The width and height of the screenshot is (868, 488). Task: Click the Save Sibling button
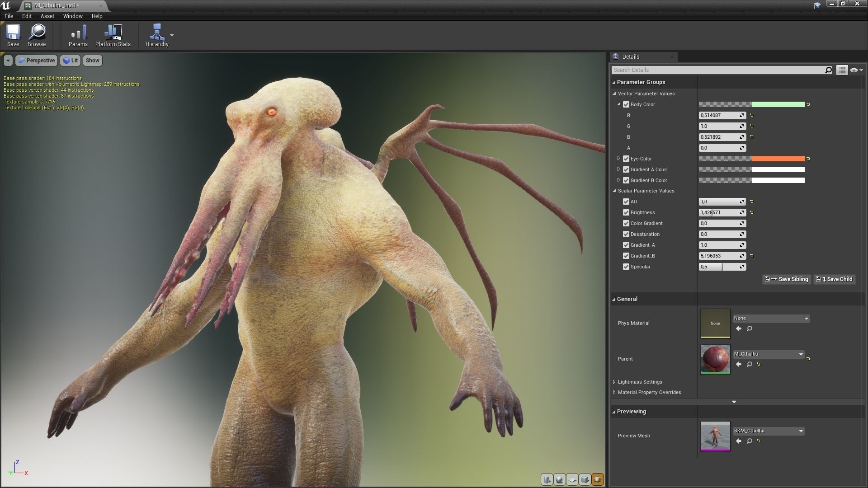(x=787, y=279)
